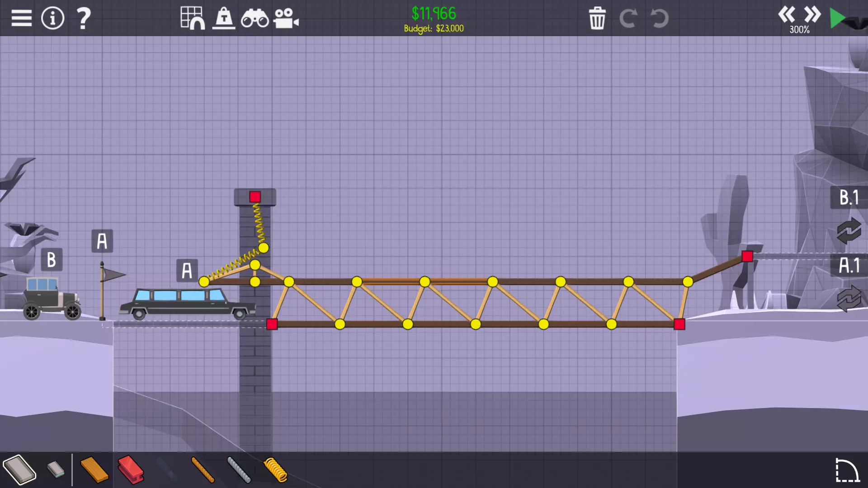The height and width of the screenshot is (488, 868).
Task: Toggle the grid and arch tool
Action: click(x=193, y=19)
